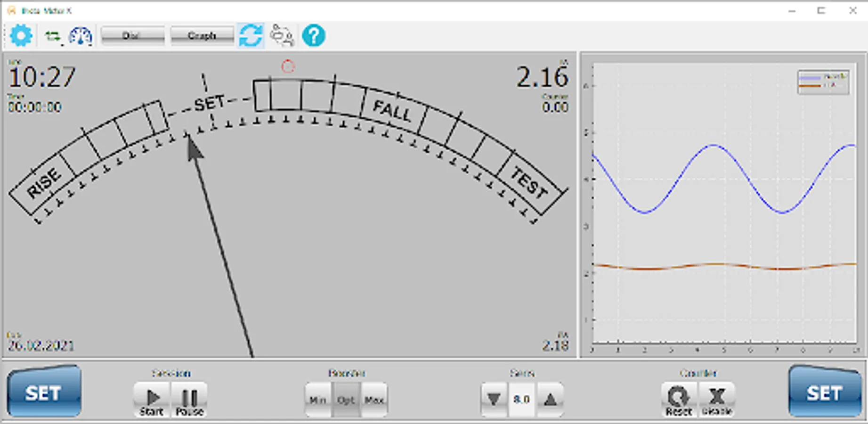
Task: Maximize the meter window
Action: point(822,10)
